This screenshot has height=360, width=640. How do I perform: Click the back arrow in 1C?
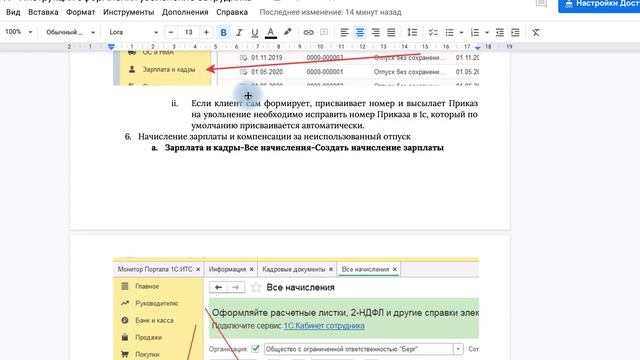(218, 287)
